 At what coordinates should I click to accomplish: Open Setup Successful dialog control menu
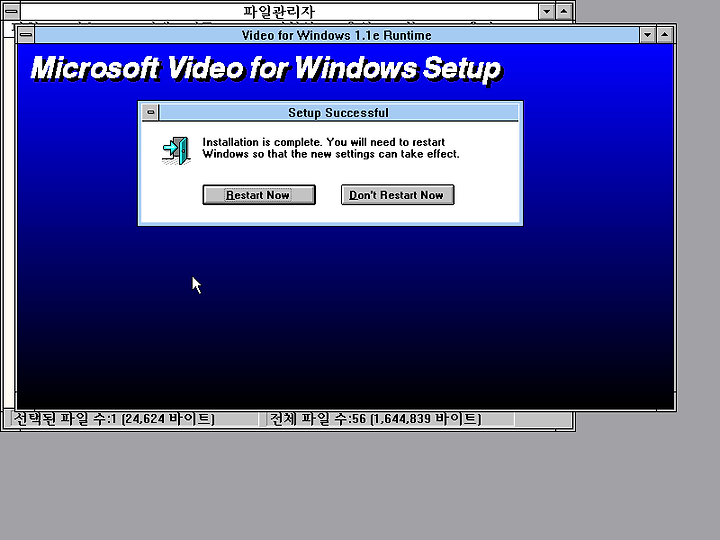(150, 112)
